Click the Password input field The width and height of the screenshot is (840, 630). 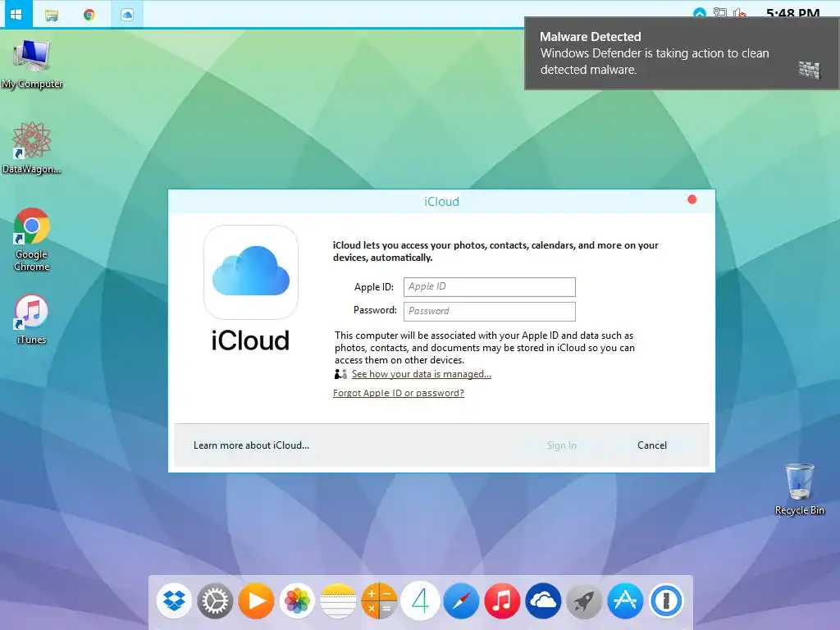coord(489,311)
